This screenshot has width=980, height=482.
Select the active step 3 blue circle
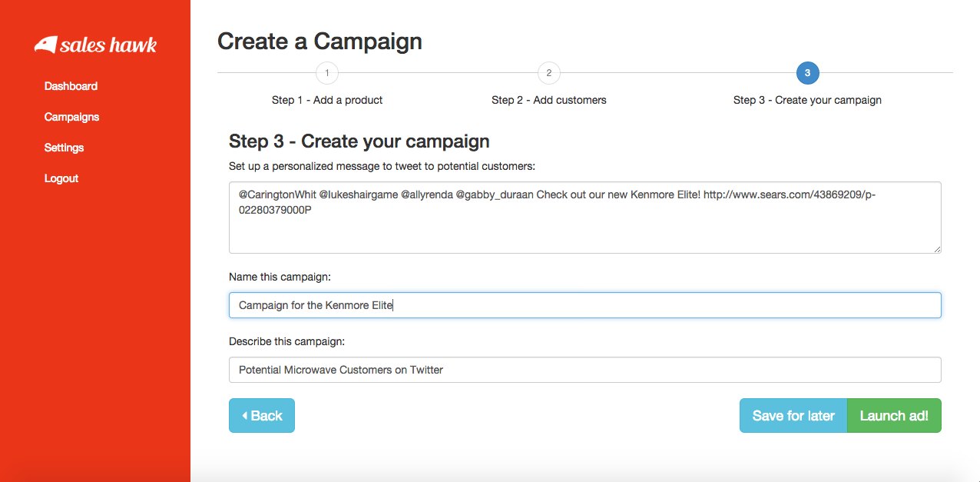(x=807, y=74)
